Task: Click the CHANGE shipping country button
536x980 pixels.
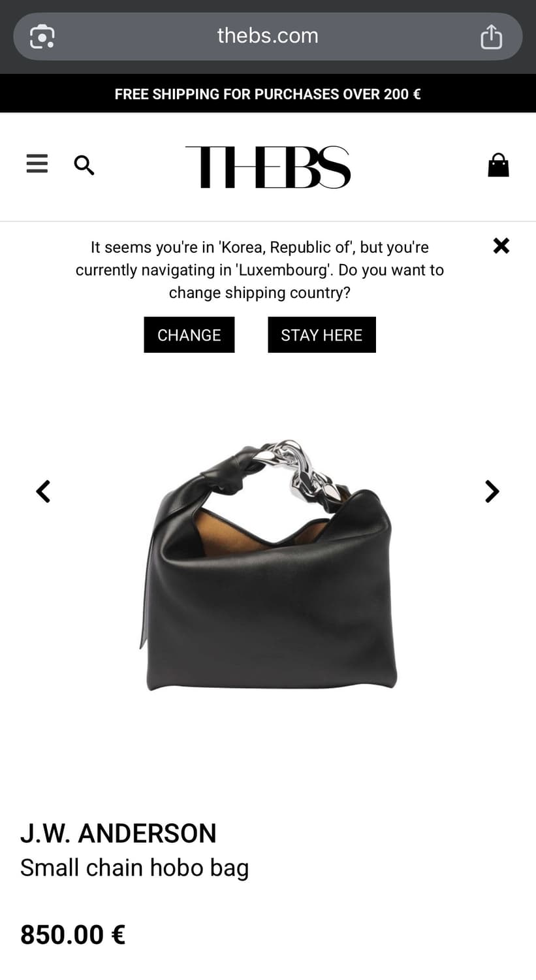Action: click(189, 335)
